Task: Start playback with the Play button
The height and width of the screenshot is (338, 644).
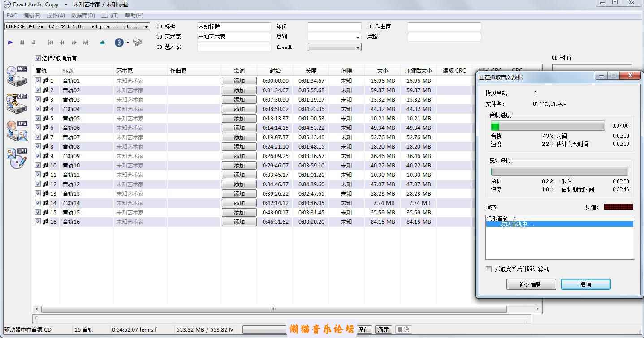Action: 10,43
